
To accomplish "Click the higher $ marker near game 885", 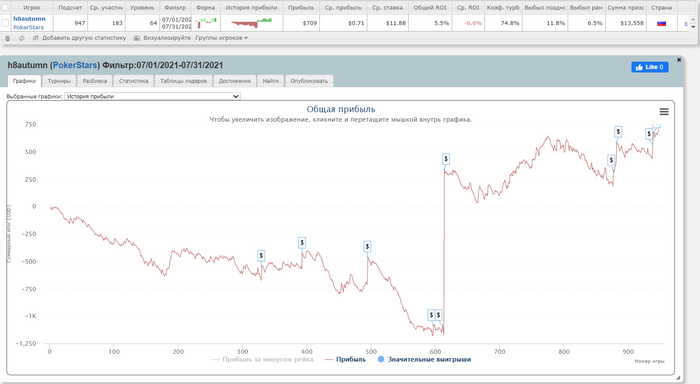I will coord(618,132).
